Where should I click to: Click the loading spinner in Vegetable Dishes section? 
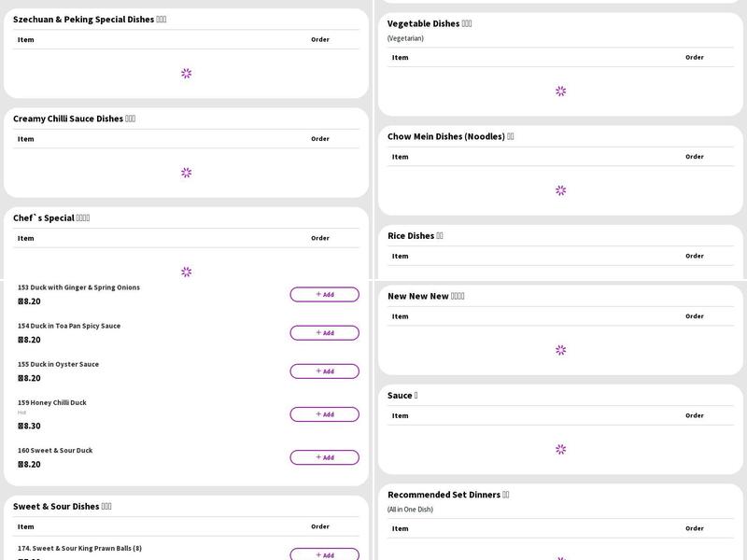[560, 91]
